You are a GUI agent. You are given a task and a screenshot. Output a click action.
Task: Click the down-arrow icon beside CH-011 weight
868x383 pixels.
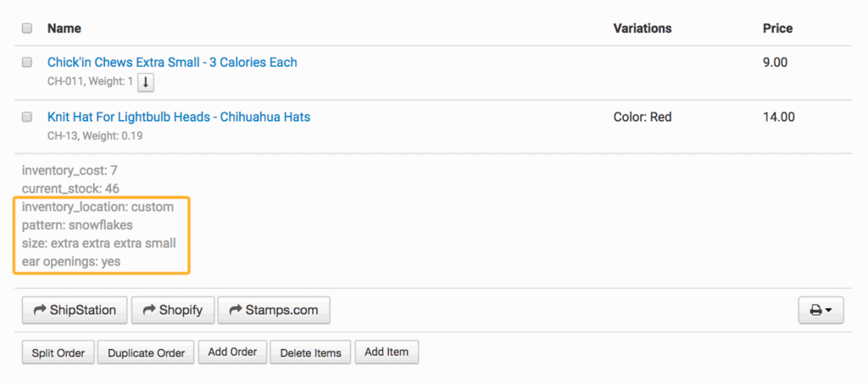click(x=146, y=82)
